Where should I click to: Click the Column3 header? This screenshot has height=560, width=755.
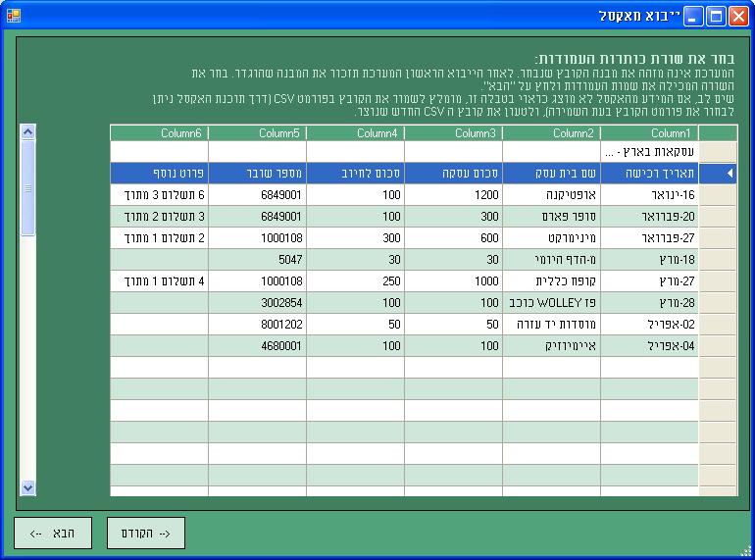coord(454,133)
